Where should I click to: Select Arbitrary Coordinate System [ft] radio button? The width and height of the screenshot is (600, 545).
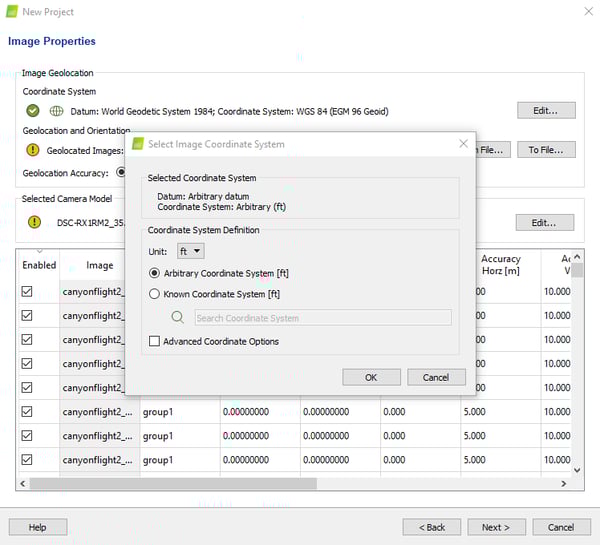[154, 273]
